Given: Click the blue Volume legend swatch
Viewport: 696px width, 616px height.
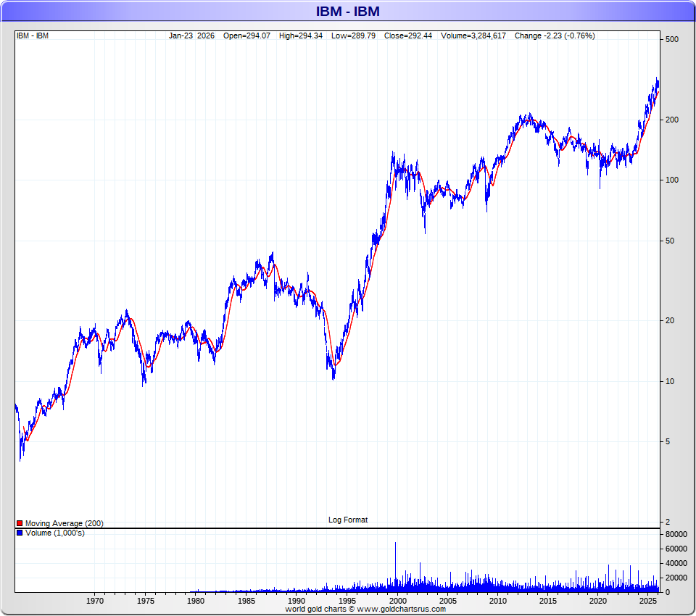Looking at the screenshot, I should pos(20,533).
